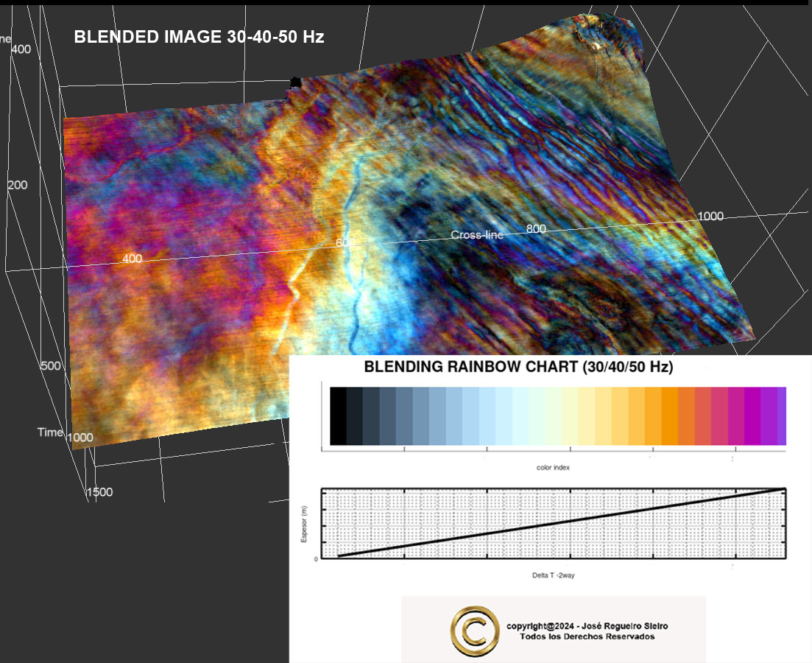Click the "Delta T -2way" axis label
The height and width of the screenshot is (663, 812).
(554, 575)
